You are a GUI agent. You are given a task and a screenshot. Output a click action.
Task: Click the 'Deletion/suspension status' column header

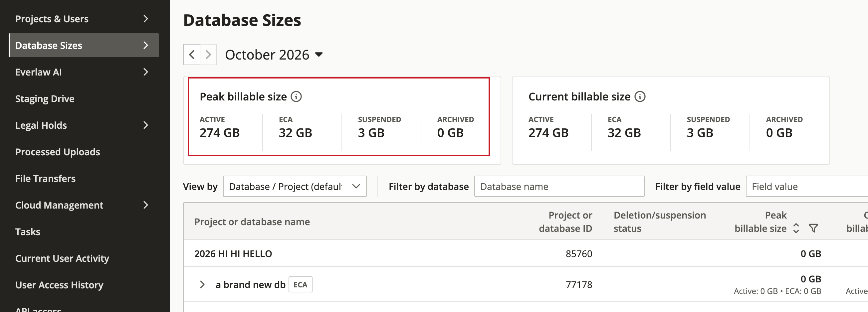pyautogui.click(x=659, y=222)
